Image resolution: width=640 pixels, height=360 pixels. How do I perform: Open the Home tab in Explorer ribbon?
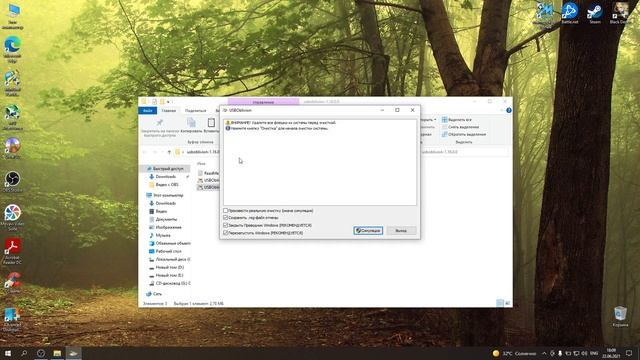point(169,111)
